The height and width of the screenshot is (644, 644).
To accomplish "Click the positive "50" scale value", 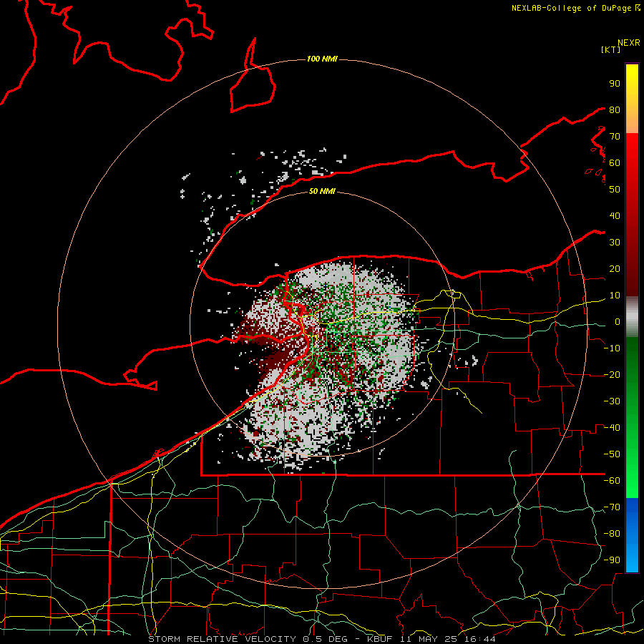I will point(615,190).
